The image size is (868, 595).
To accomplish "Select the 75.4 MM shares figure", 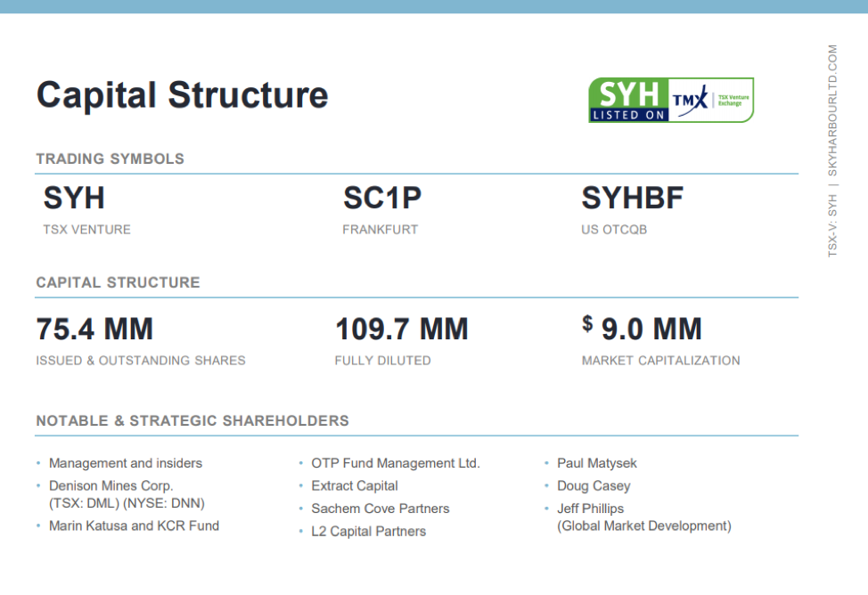I will (94, 329).
